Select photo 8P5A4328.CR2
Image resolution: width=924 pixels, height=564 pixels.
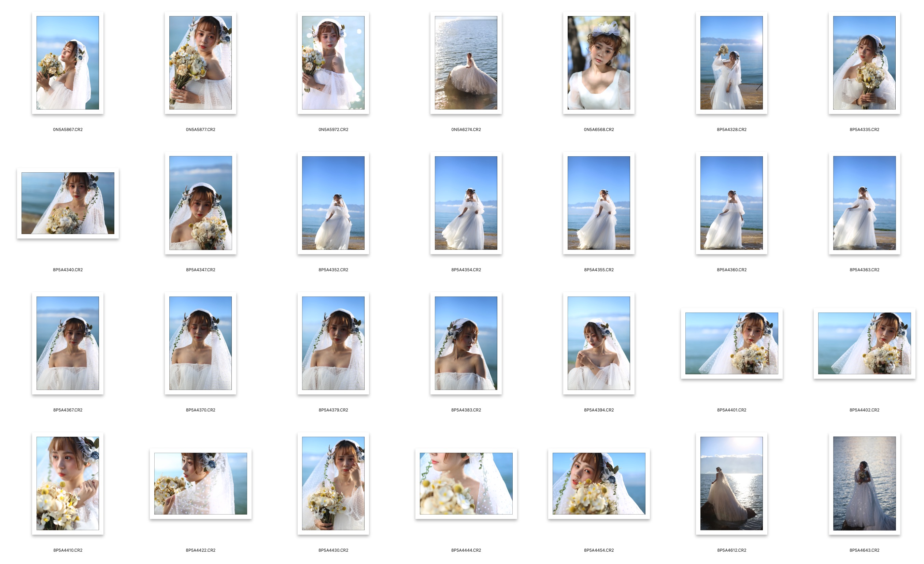[731, 62]
